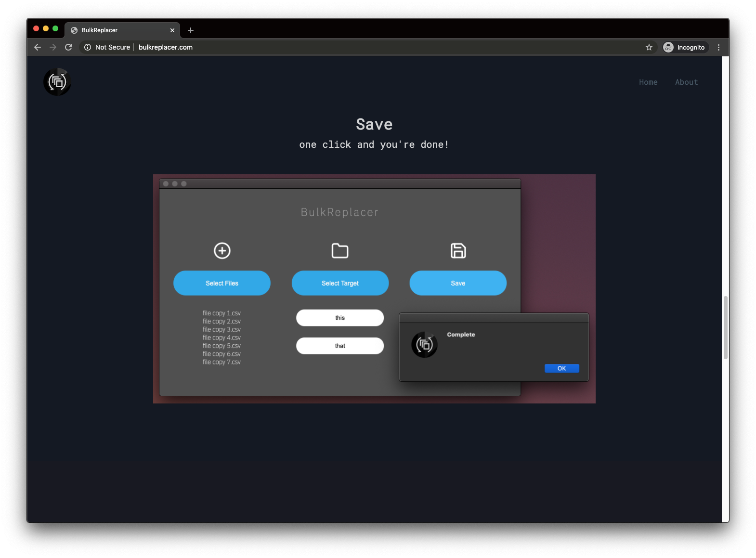Open the Home nav link
The width and height of the screenshot is (756, 558).
pyautogui.click(x=648, y=82)
